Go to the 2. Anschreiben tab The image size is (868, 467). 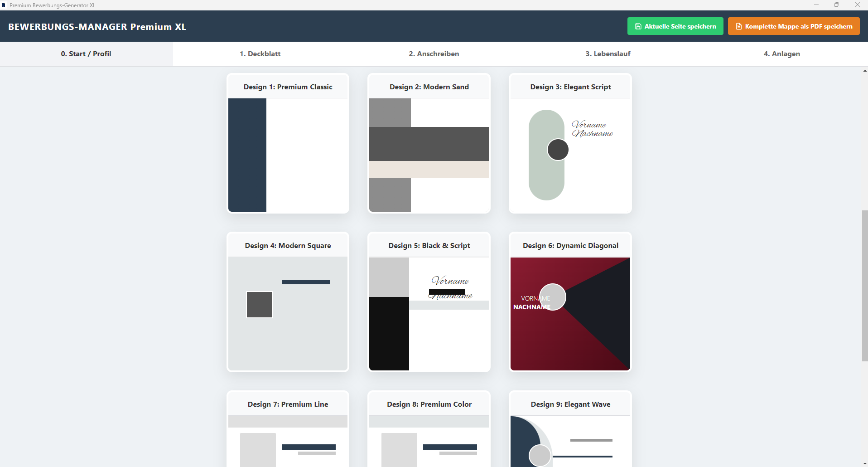[x=434, y=54]
